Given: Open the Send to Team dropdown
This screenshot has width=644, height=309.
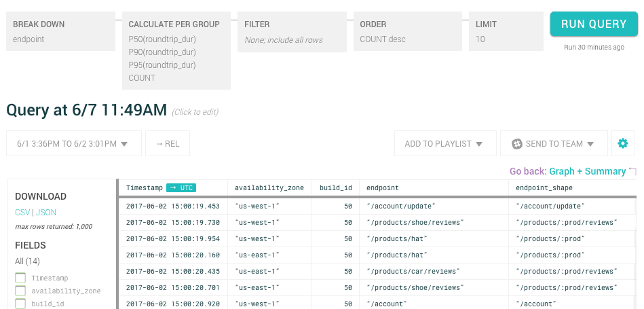Looking at the screenshot, I should [x=554, y=144].
